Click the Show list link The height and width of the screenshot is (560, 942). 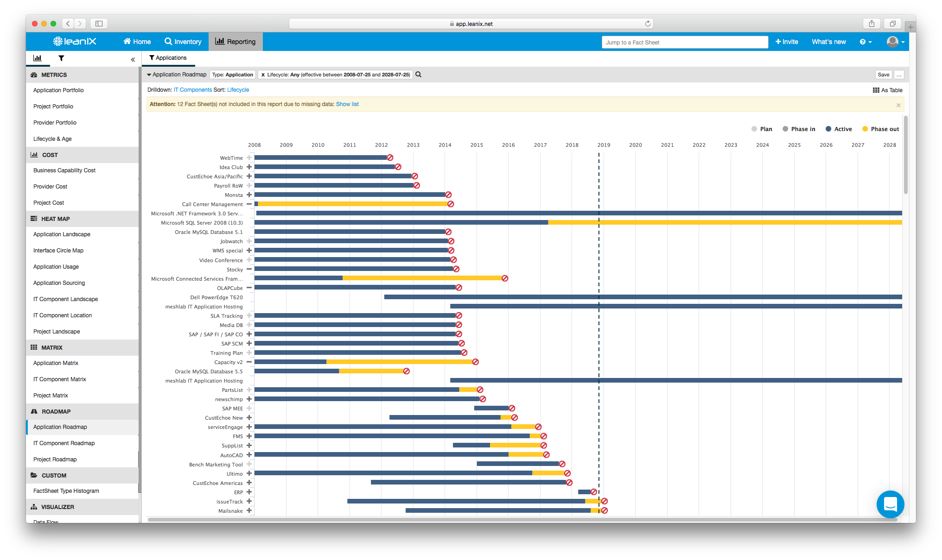[x=347, y=104]
